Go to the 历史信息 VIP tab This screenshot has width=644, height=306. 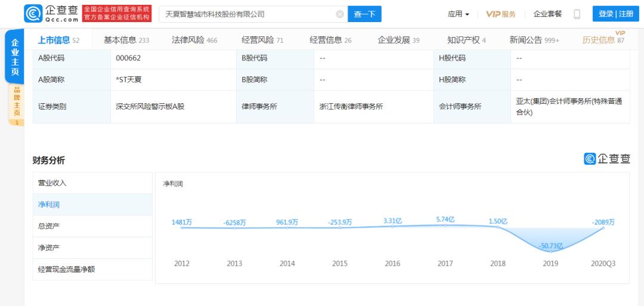pos(603,40)
